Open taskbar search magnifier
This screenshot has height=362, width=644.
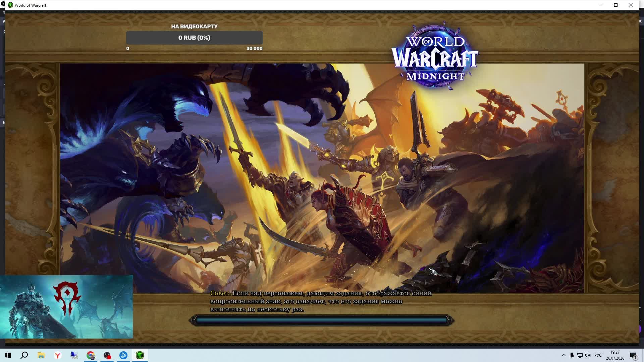coord(24,355)
